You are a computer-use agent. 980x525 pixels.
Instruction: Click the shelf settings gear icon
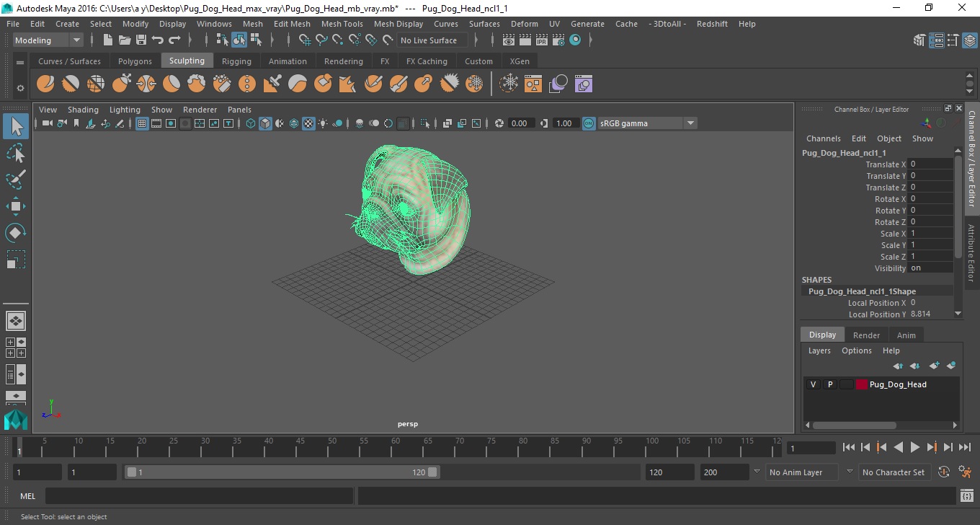[x=20, y=88]
